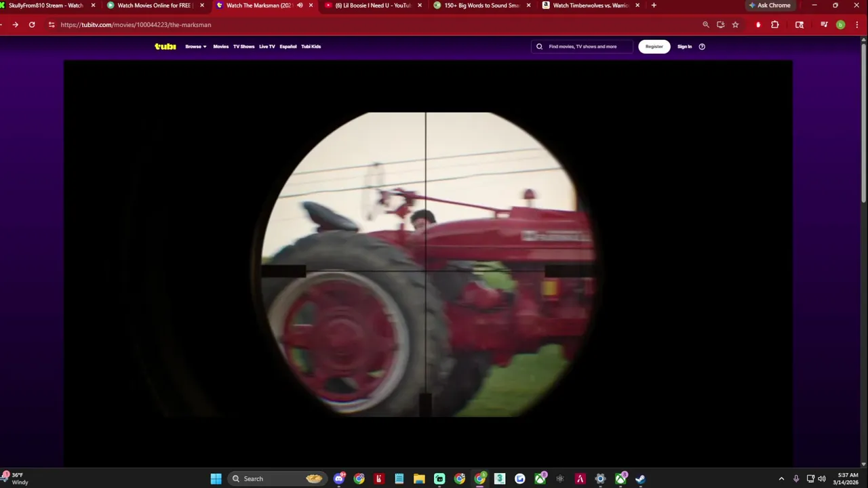Click the Google Lens search icon

(800, 24)
